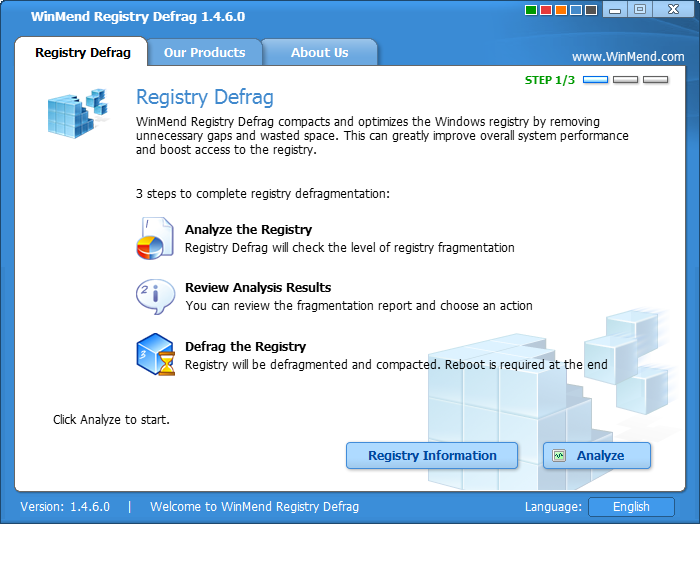Maximize the WinMend window
The image size is (700, 574).
click(640, 9)
